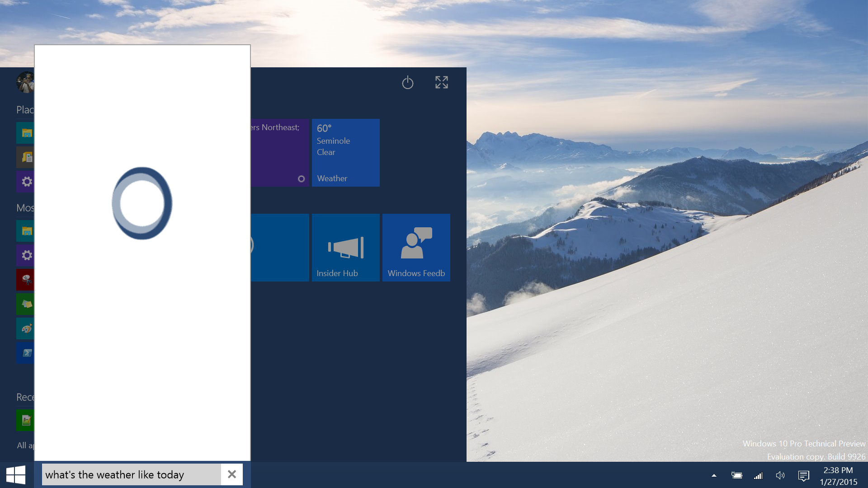Open the Insider Hub tile

[346, 248]
